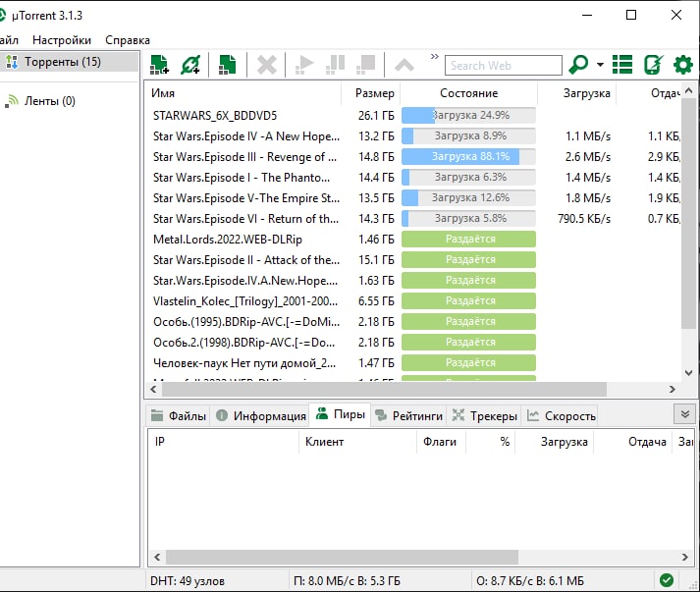700x592 pixels.
Task: Click the Загрузка 24.9% progress bar
Action: coord(468,115)
